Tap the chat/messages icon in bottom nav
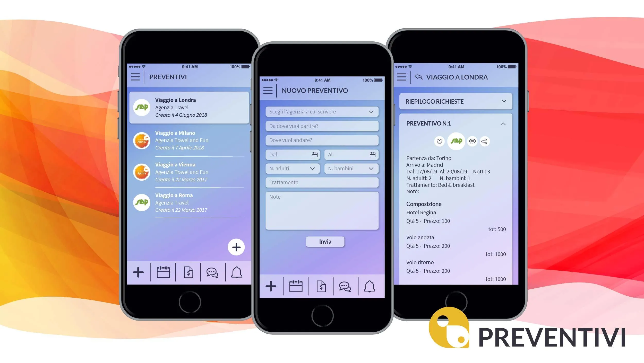The width and height of the screenshot is (644, 363). pos(213,271)
